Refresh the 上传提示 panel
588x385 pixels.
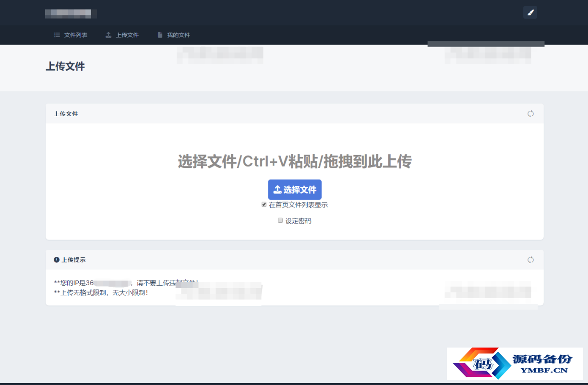tap(530, 260)
